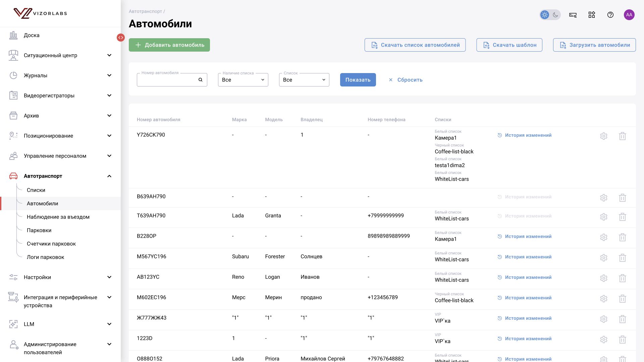644x362 pixels.
Task: Open settings gear for M567YC196
Action: (604, 258)
